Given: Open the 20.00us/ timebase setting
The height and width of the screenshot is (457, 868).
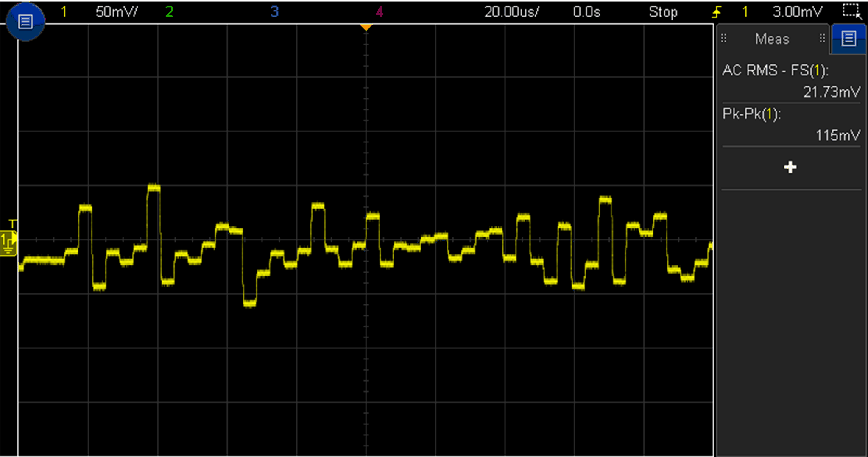Looking at the screenshot, I should click(x=511, y=12).
